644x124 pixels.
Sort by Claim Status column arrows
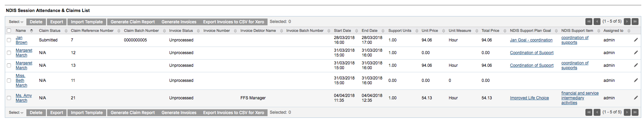click(x=66, y=31)
